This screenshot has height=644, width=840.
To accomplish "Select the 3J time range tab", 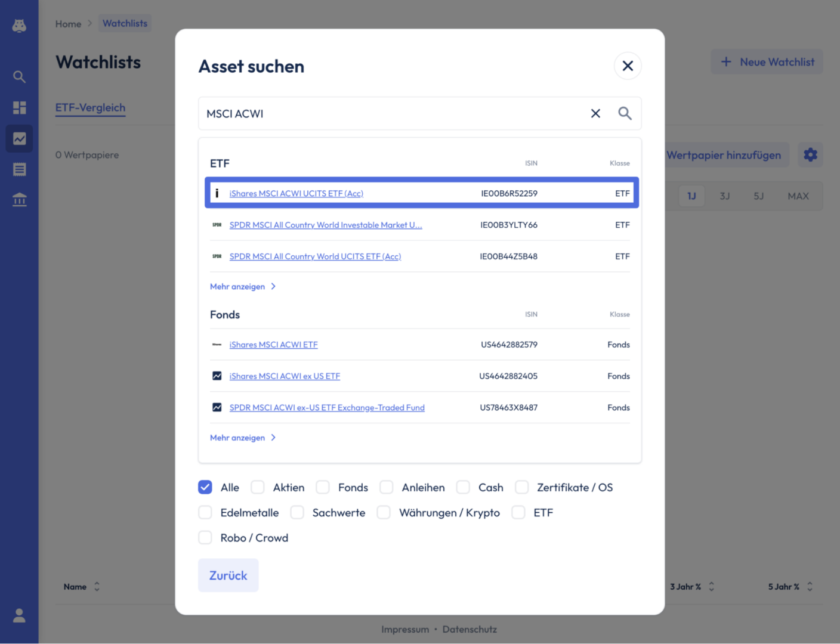I will [x=725, y=196].
